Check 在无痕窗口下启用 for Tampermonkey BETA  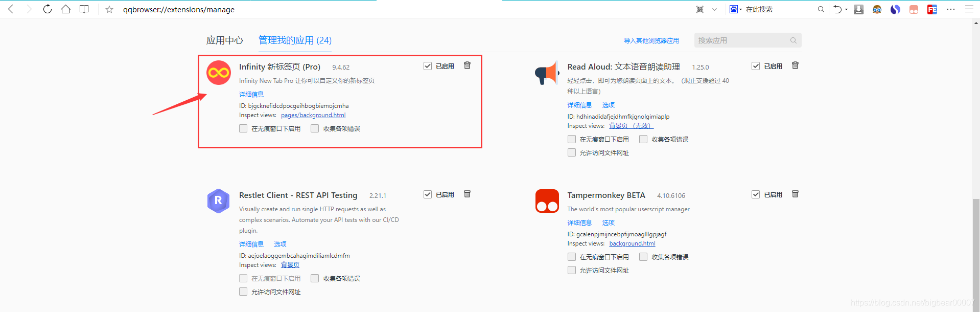[x=572, y=257]
